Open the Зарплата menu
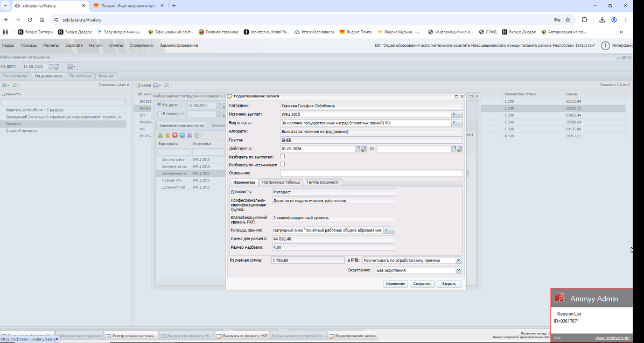 click(x=74, y=46)
